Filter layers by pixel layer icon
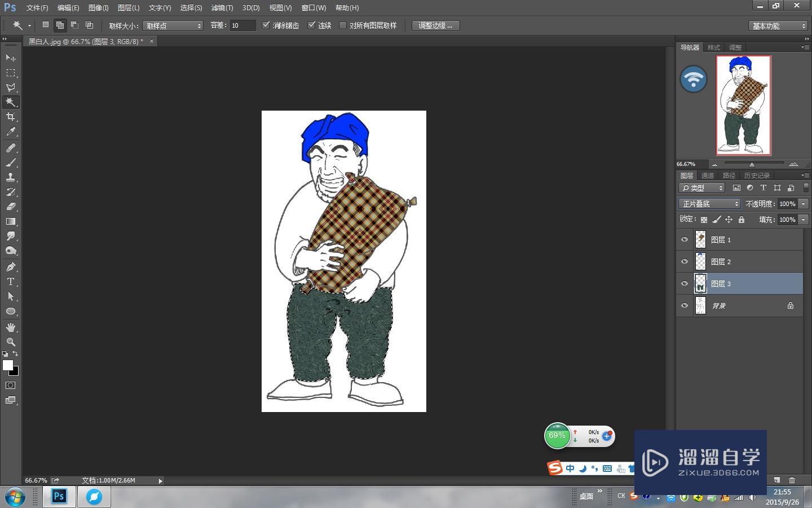Viewport: 812px width, 508px height. (x=736, y=188)
